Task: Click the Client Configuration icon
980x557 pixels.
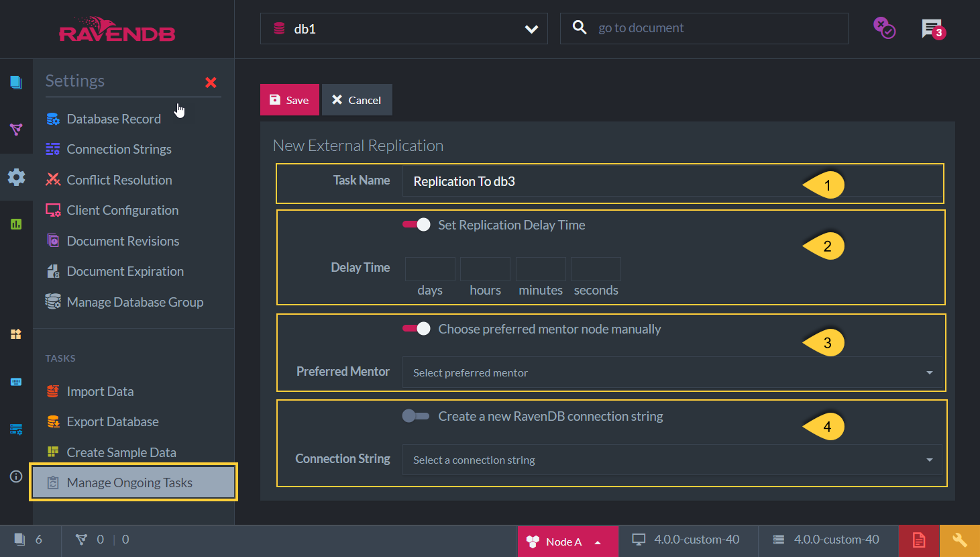Action: (x=53, y=210)
